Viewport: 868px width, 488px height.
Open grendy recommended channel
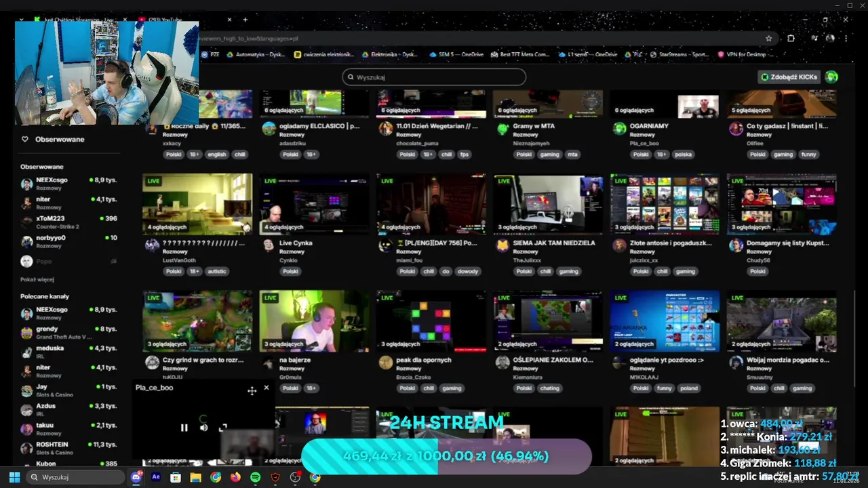pos(68,332)
